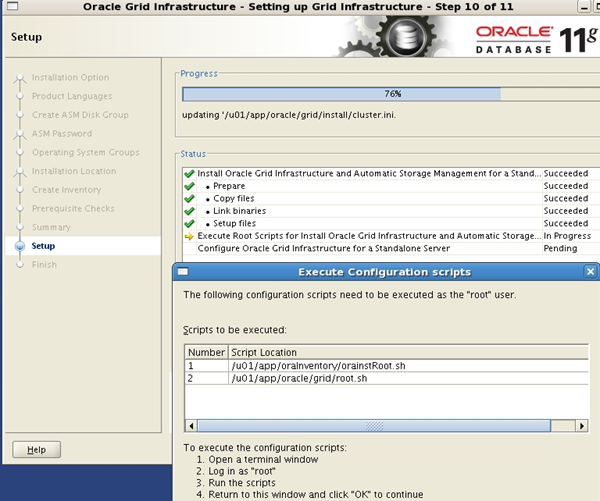Click the green check next to Copy files
This screenshot has width=600, height=501.
click(189, 199)
